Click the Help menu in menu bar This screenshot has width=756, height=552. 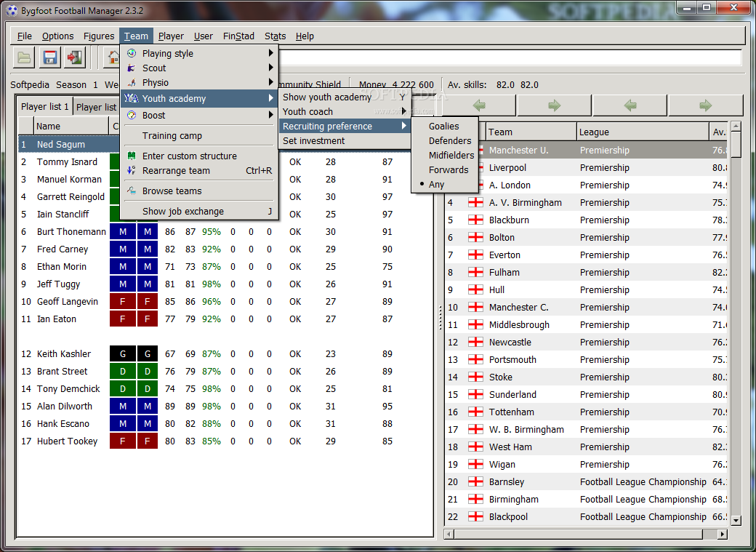305,36
